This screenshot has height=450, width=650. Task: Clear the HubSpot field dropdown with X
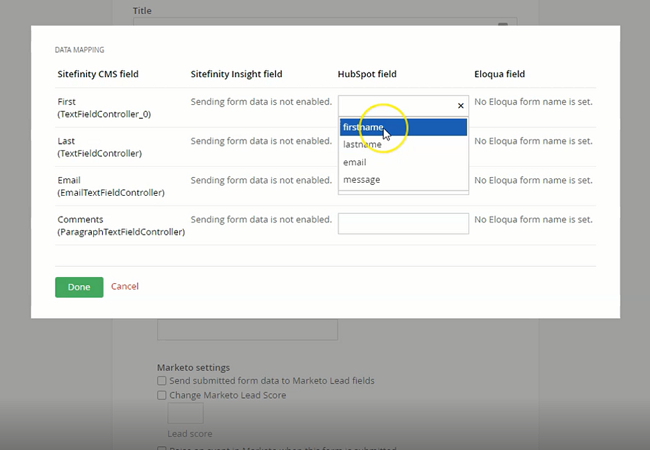[461, 106]
